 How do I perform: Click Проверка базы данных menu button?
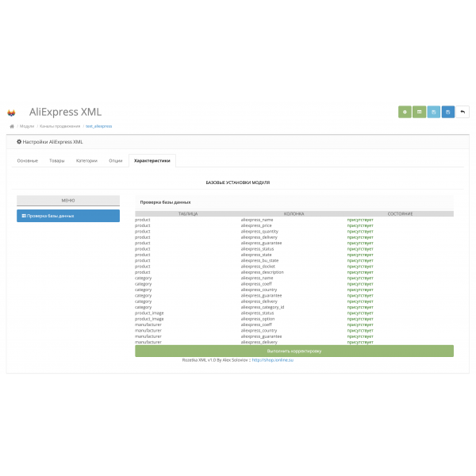click(x=68, y=216)
